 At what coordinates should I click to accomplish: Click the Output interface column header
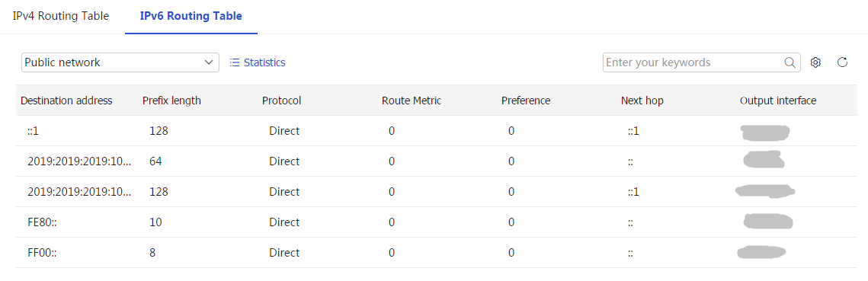click(778, 101)
